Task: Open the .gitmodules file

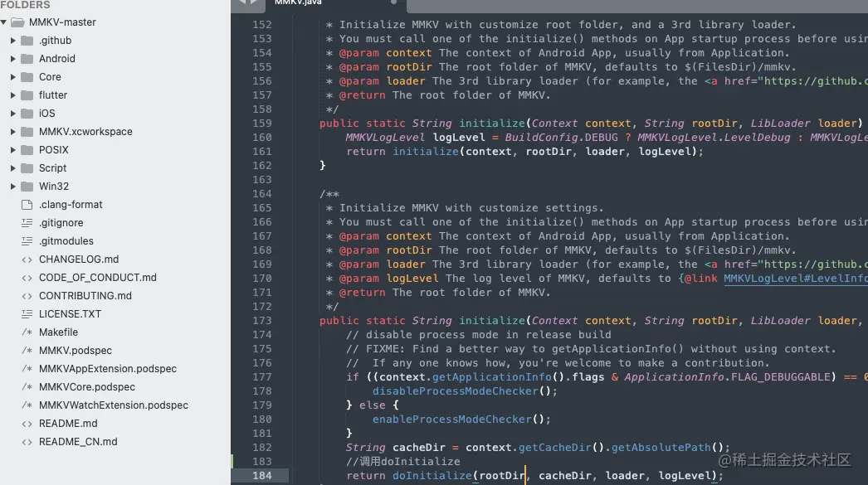Action: (66, 241)
